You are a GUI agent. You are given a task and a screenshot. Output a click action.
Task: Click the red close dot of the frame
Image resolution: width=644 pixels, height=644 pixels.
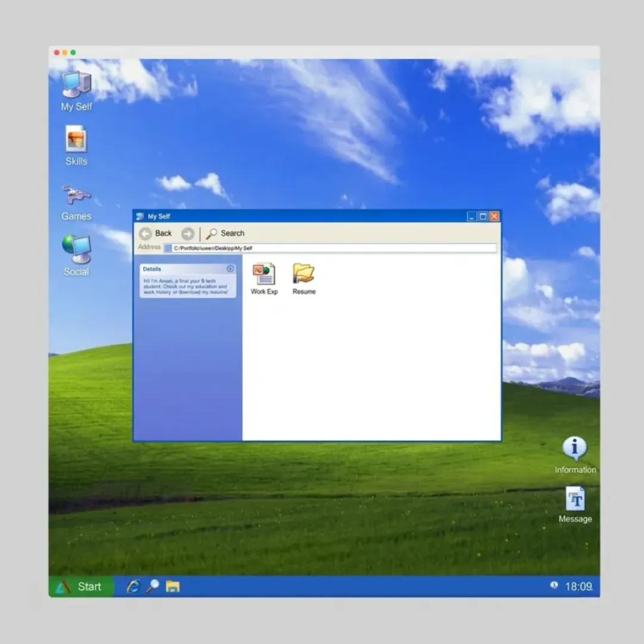click(x=57, y=52)
